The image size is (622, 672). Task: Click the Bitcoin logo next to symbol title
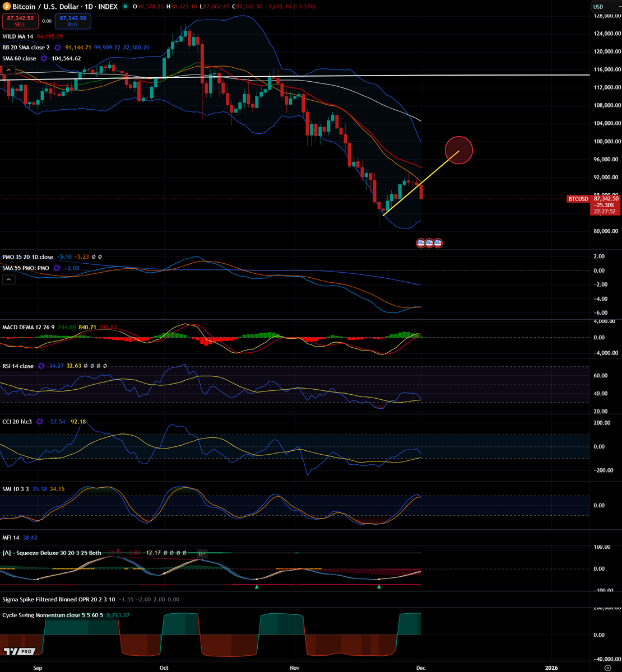click(7, 6)
